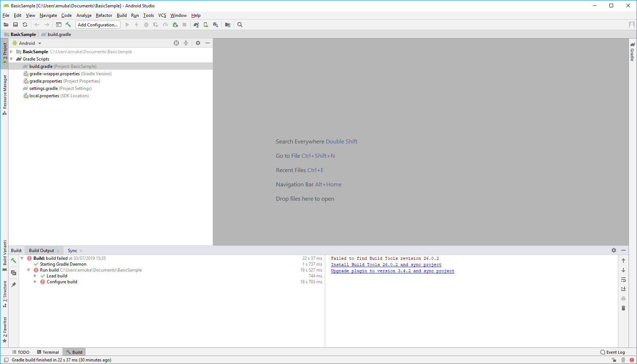
Task: Click the Back navigation arrow
Action: (x=37, y=25)
